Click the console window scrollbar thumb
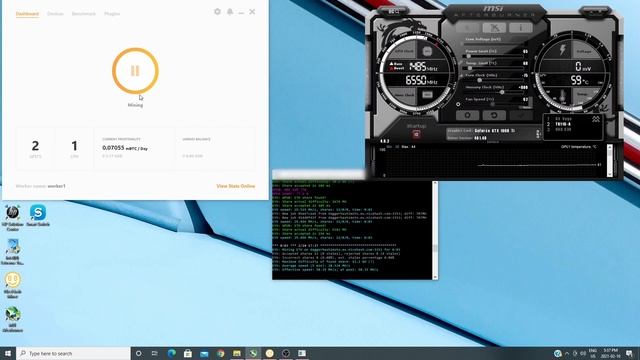The width and height of the screenshot is (640, 360). 435,248
